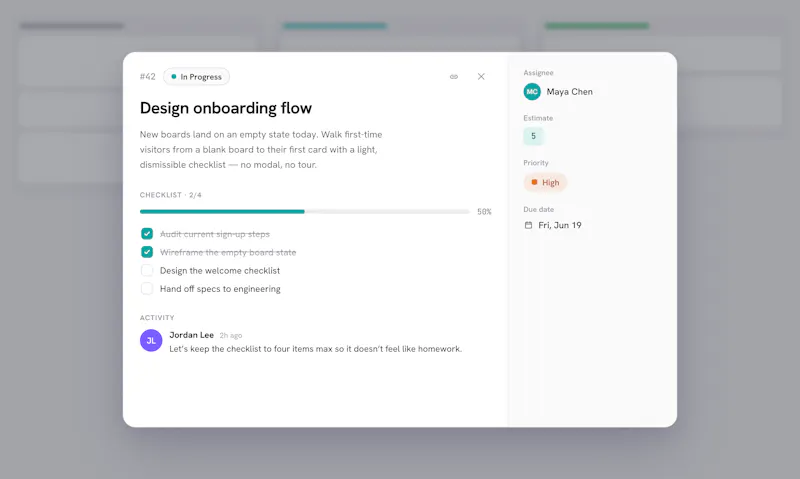Click the card description paragraph
The height and width of the screenshot is (479, 800).
261,149
